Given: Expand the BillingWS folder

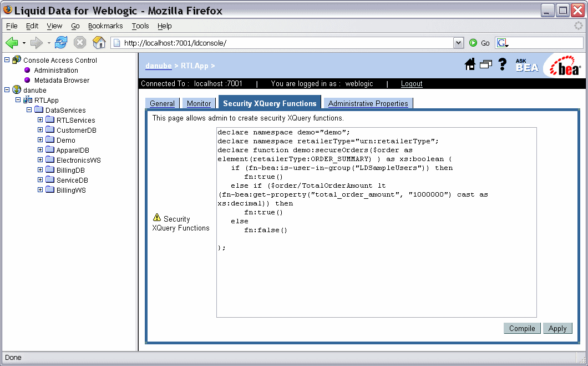Looking at the screenshot, I should point(40,190).
